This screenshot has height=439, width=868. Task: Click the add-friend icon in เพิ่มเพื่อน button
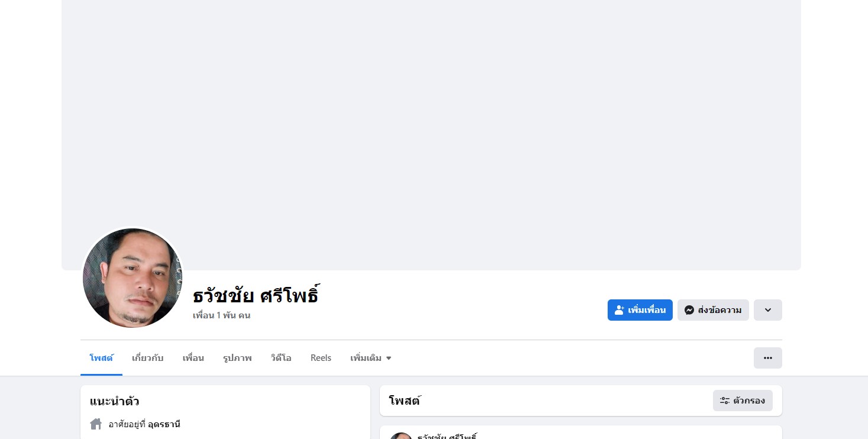pos(619,310)
